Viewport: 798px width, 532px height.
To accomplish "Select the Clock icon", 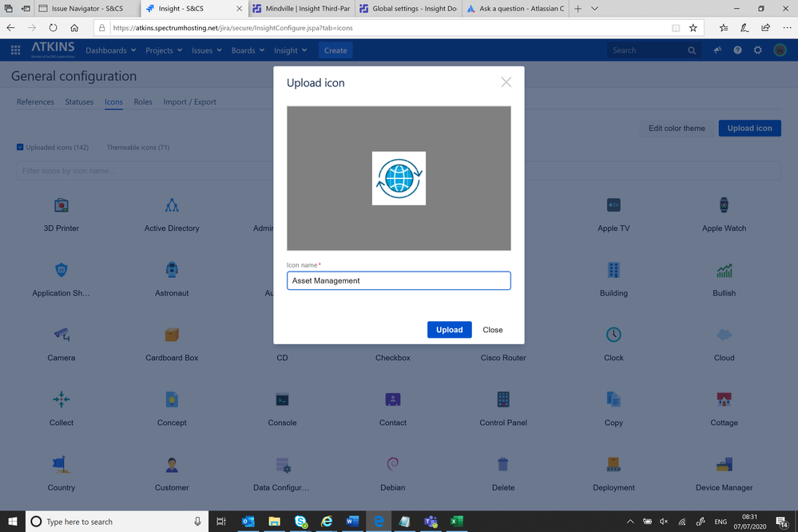I will coord(613,335).
